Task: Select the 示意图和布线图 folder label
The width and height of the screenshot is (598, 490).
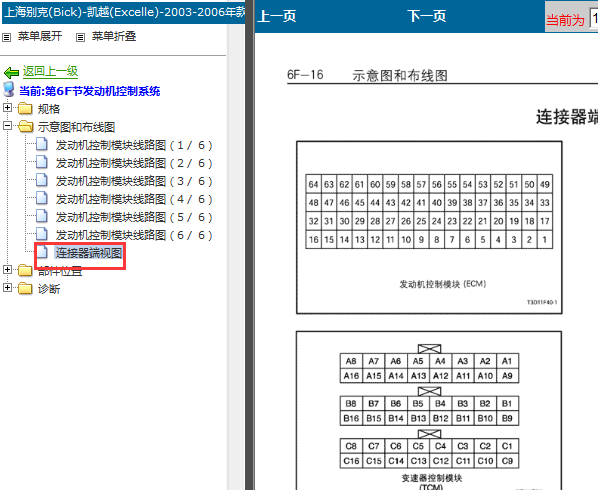Action: pos(76,127)
